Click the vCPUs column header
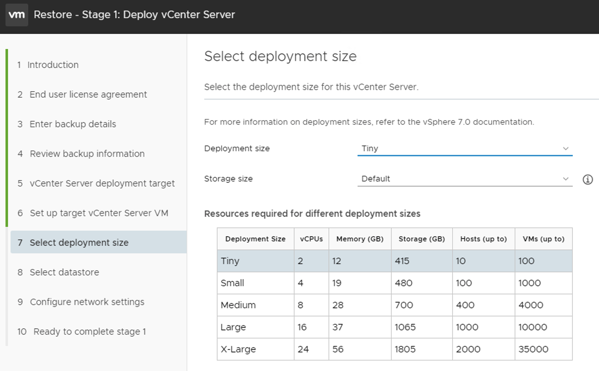This screenshot has width=599, height=371. pyautogui.click(x=311, y=239)
